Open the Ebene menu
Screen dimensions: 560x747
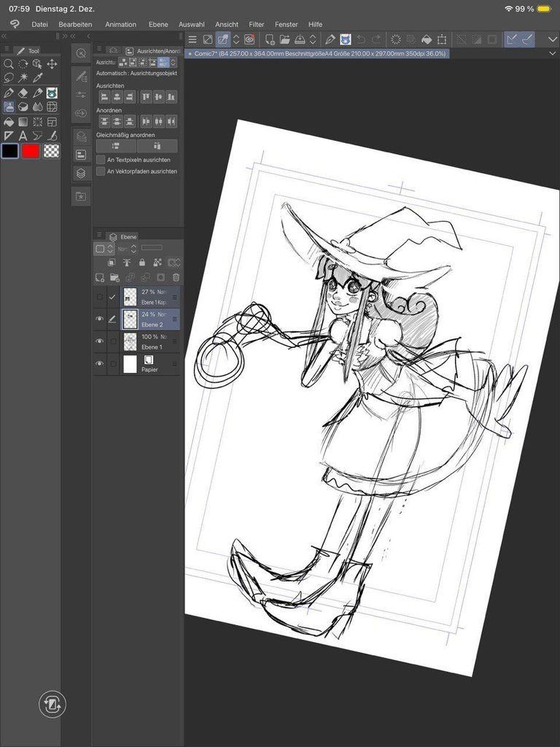click(x=158, y=24)
